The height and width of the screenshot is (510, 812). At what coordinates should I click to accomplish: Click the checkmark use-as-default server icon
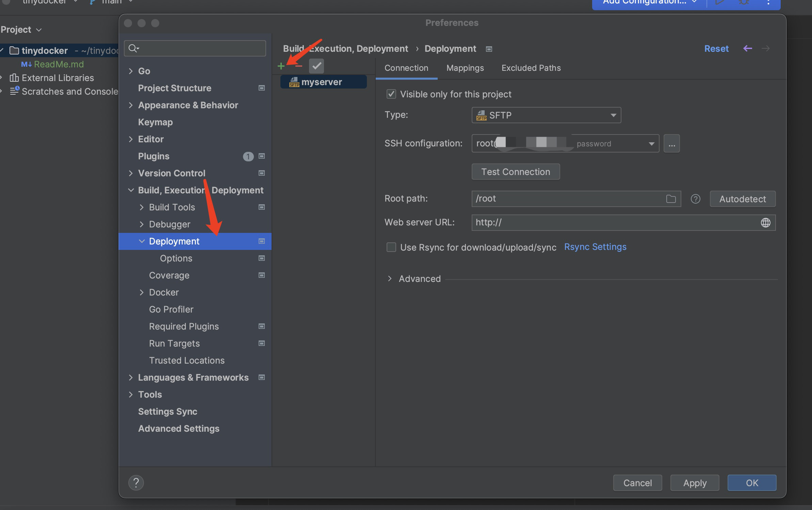316,66
